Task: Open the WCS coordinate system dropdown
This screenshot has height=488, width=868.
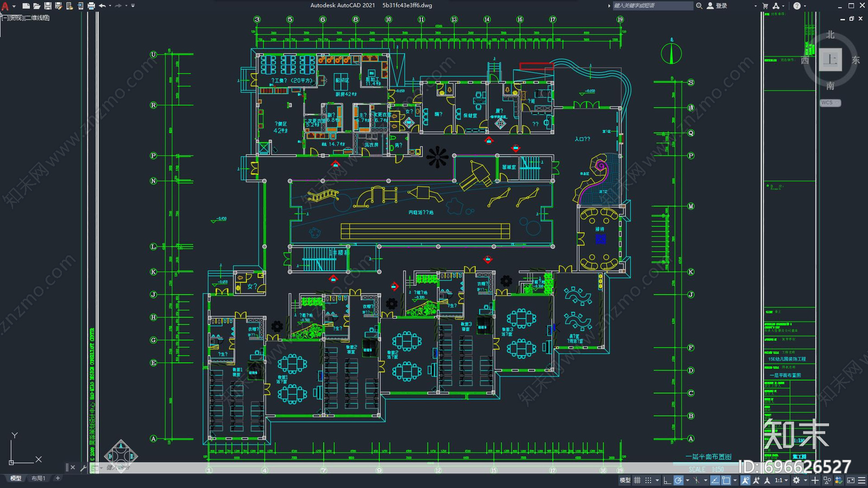Action: 830,102
